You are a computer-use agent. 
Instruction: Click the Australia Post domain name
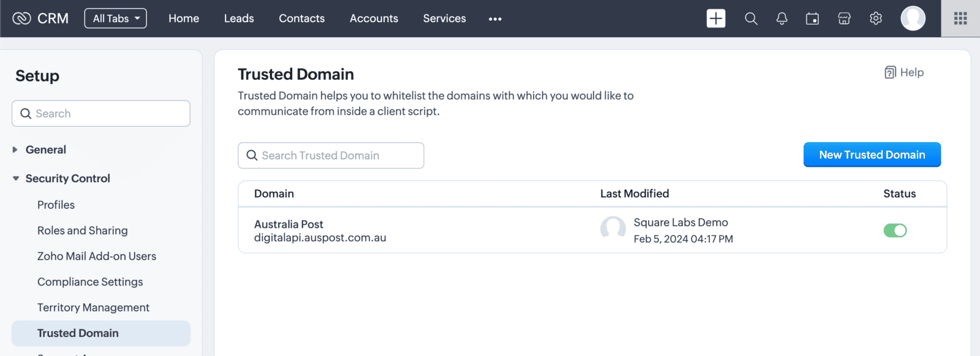click(x=288, y=224)
